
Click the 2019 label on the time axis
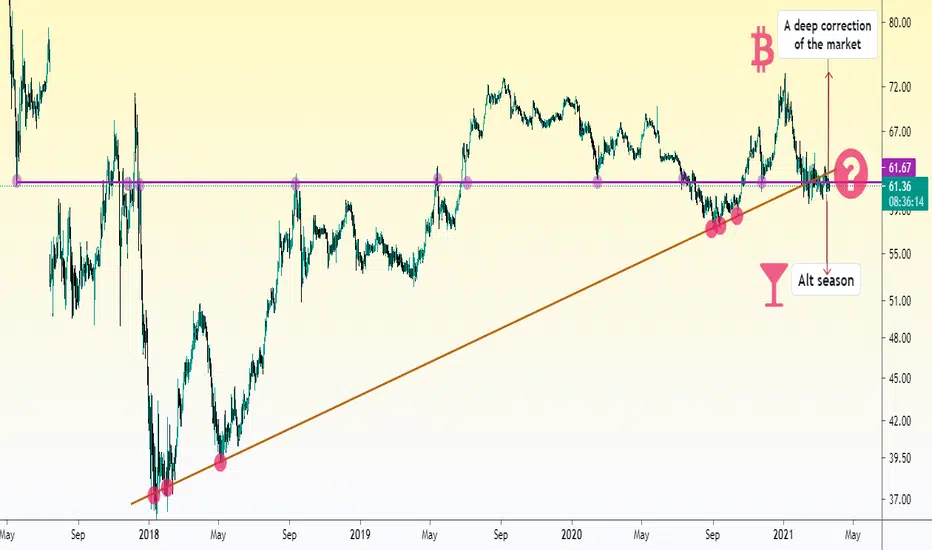[x=360, y=535]
